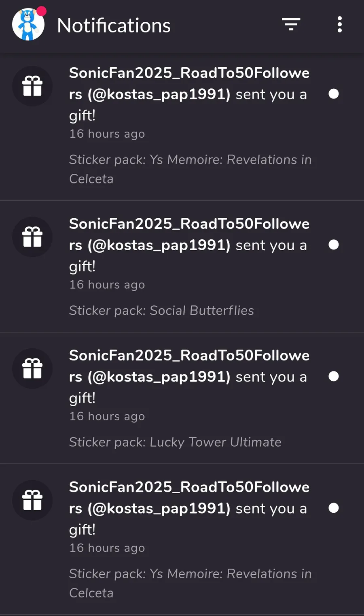Click the gift icon of the topmost notification
The image size is (364, 616).
point(32,86)
